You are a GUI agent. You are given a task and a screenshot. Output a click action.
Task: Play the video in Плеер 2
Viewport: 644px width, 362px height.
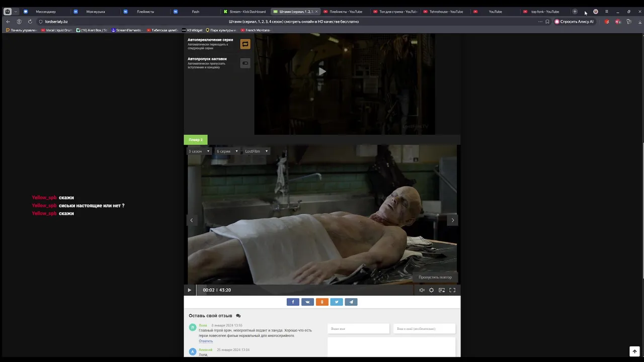pos(189,290)
